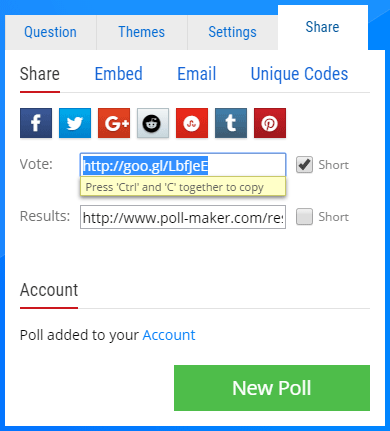
Task: Click the green New Poll button
Action: tap(272, 388)
